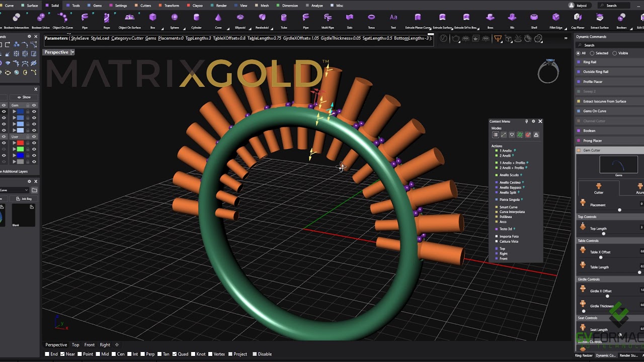Open the job bag folder icon
Viewport: 644px width, 362px height.
(34, 190)
